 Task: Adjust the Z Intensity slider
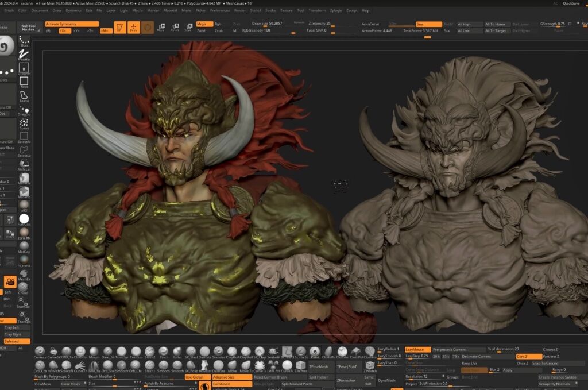click(x=332, y=24)
